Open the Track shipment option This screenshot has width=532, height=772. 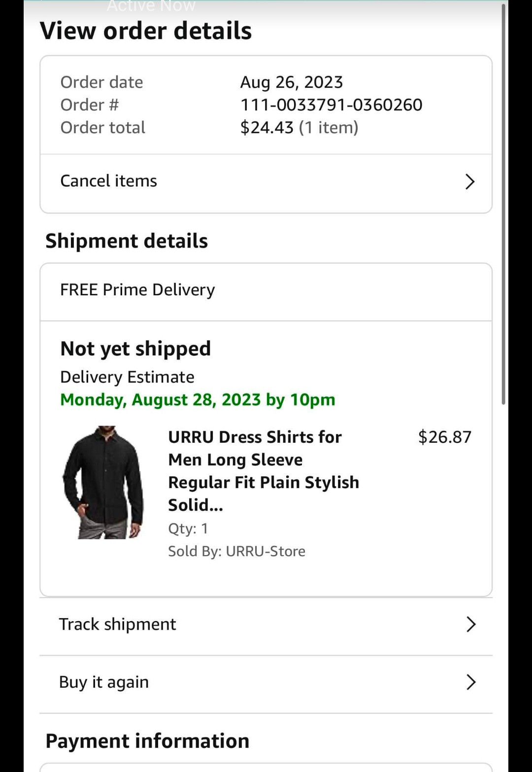(x=118, y=624)
